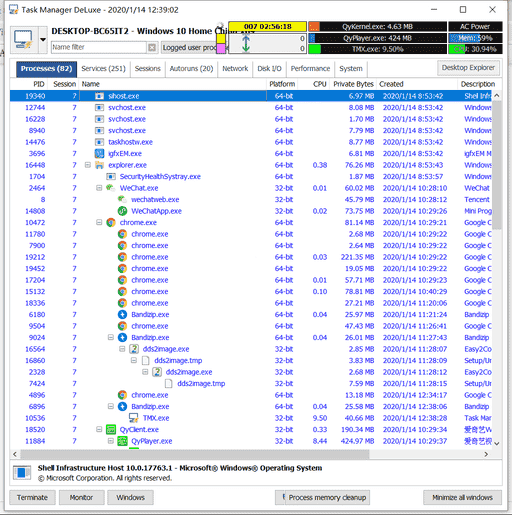Clear the Name filter with X button

coord(152,47)
